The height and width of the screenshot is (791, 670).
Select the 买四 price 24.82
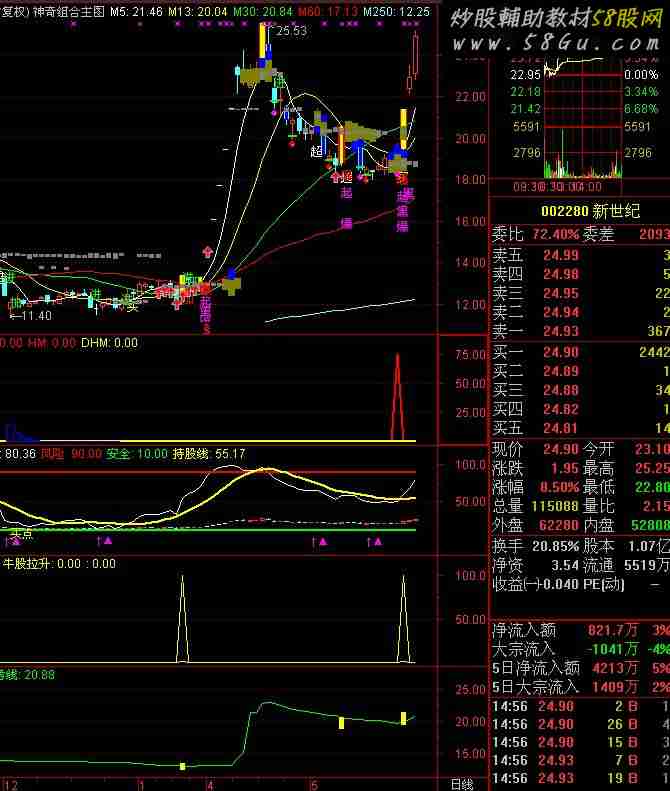point(561,410)
